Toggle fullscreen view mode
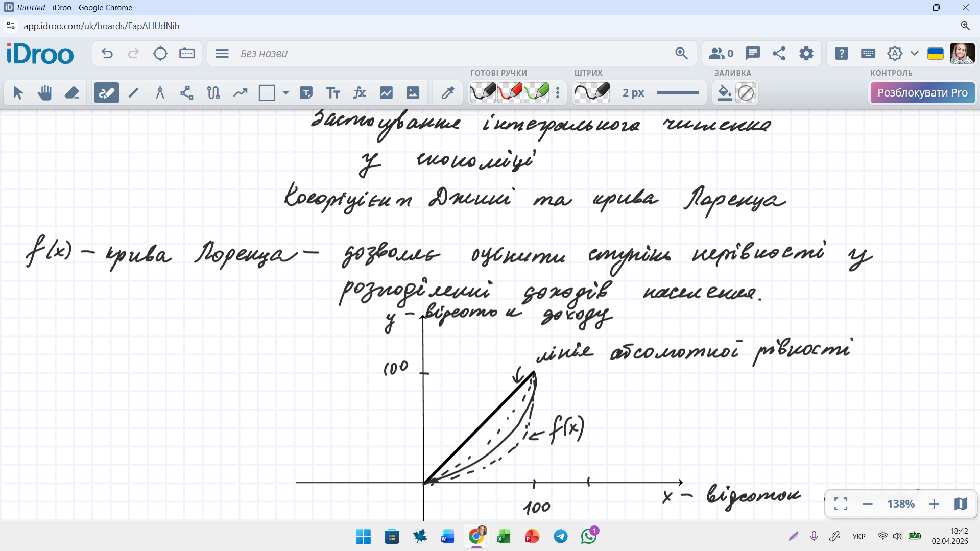 click(841, 504)
